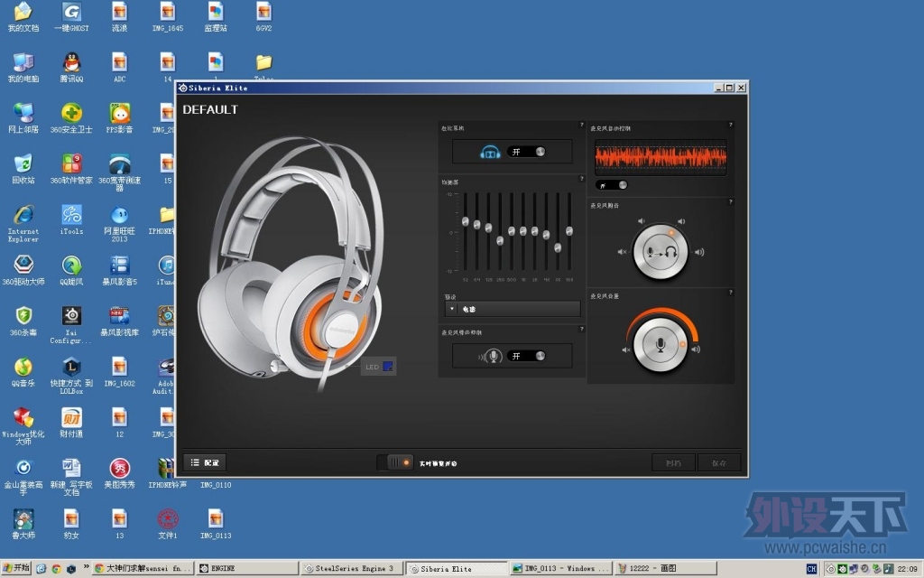Open 360杀毒 desktop icon
924x578 pixels.
(x=23, y=321)
